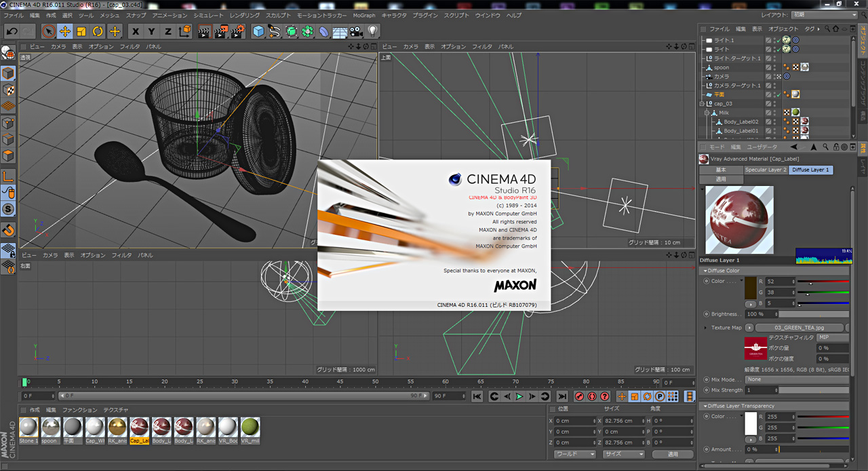Open the シミュレート menu

pyautogui.click(x=208, y=15)
